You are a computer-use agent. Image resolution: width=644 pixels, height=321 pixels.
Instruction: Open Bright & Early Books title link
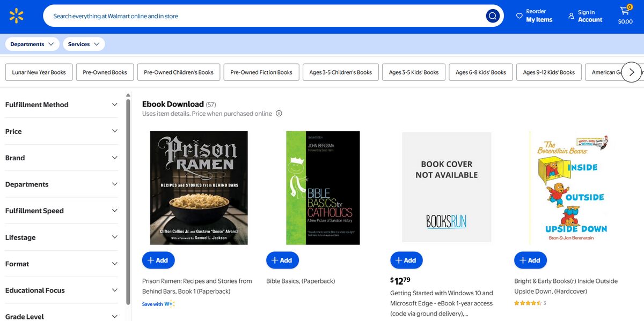tap(566, 286)
